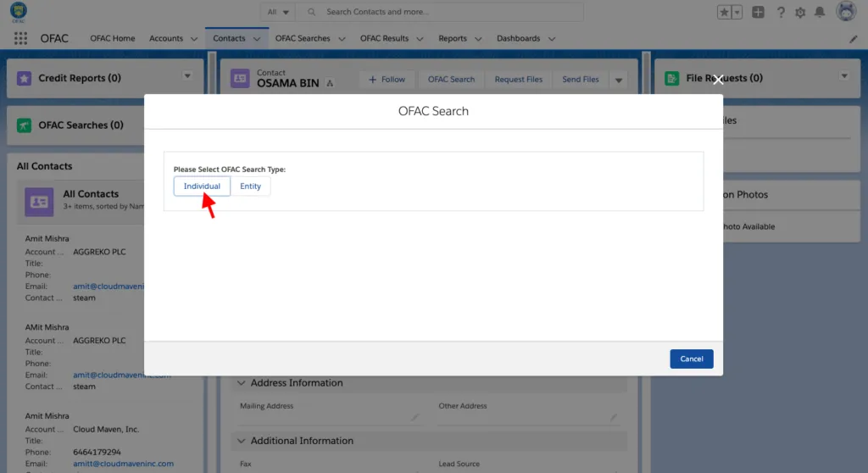This screenshot has height=473, width=868.
Task: Expand the Contacts tab chevron
Action: point(257,39)
